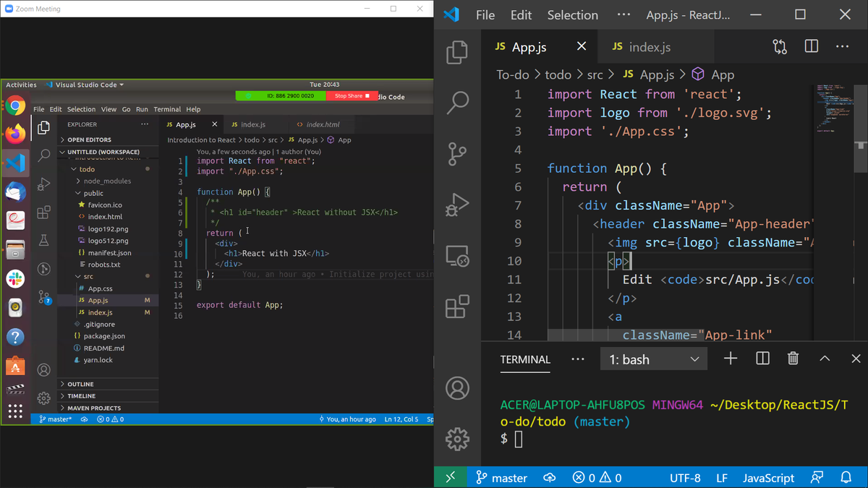Viewport: 868px width, 488px height.
Task: Open overflow menu ellipsis in right title bar
Action: [x=624, y=15]
